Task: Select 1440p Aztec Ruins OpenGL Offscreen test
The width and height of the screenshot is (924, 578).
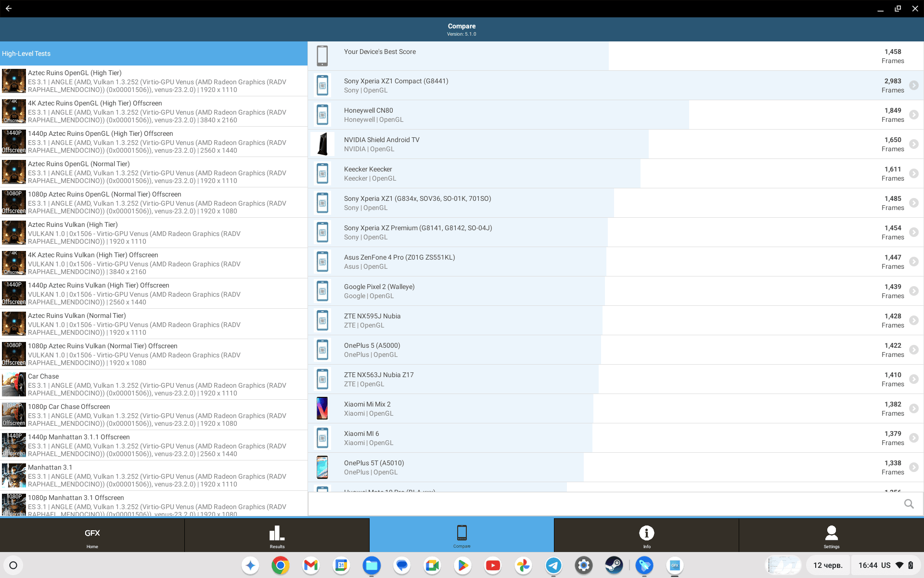Action: pos(154,142)
